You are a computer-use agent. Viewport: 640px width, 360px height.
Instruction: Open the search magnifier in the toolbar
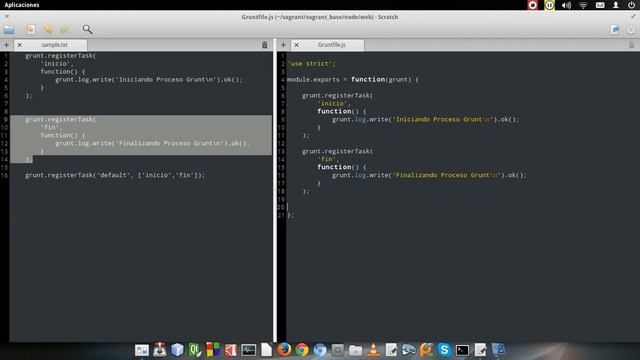pos(87,29)
